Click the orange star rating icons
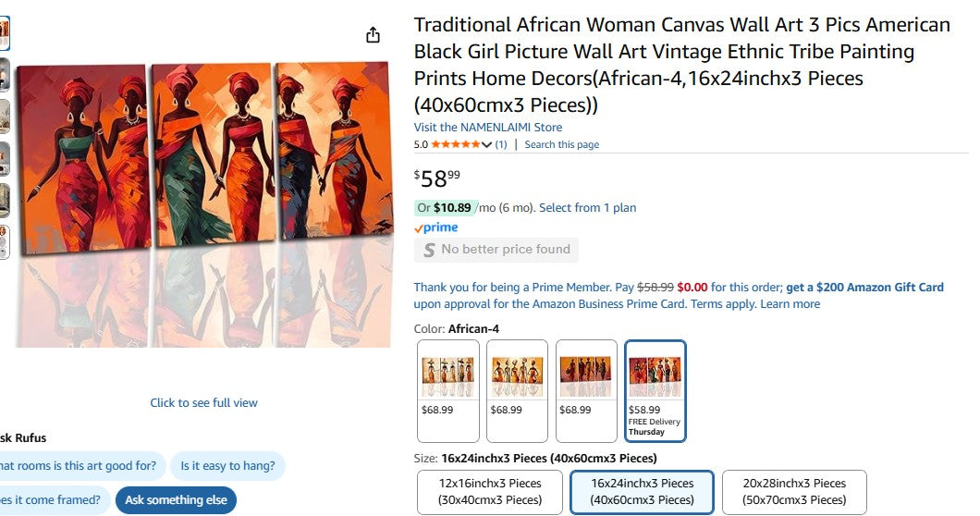Screen dimensions: 980x516 tap(455, 145)
